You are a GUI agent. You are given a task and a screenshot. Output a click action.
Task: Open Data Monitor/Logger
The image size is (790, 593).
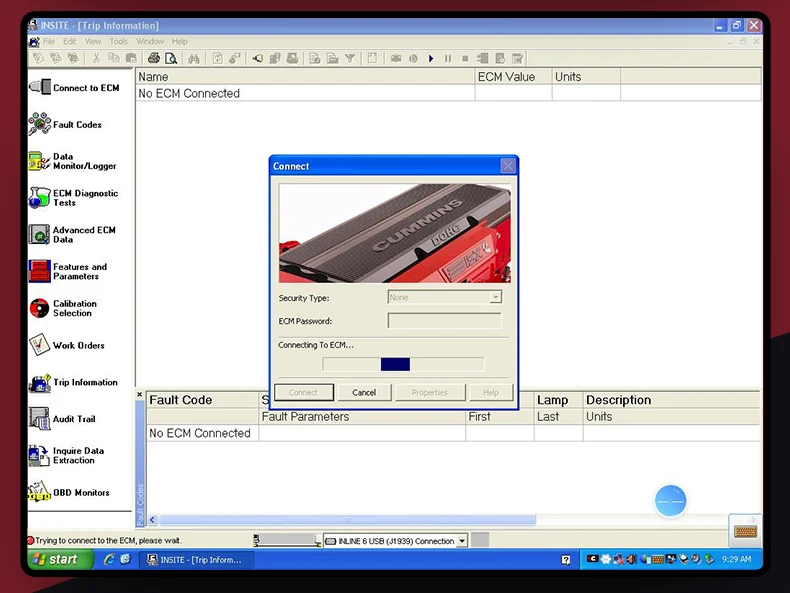pos(73,161)
